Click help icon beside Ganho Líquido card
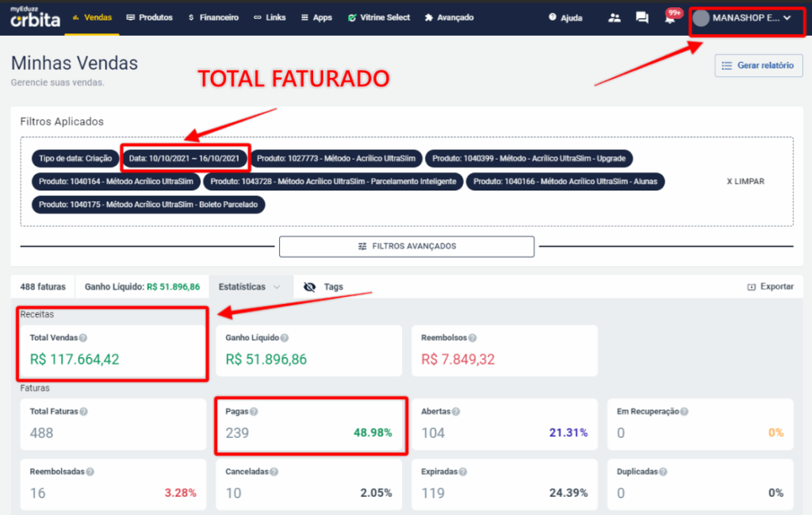The image size is (812, 515). point(284,338)
